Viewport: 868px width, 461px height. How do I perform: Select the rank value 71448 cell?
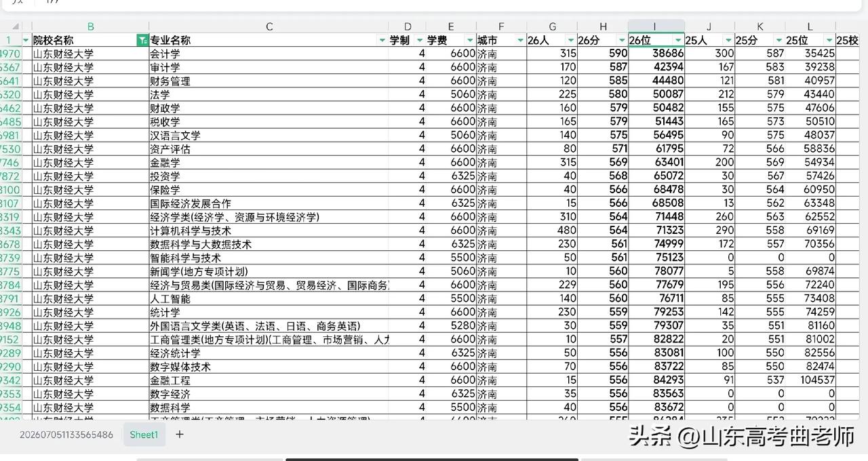[x=656, y=217]
